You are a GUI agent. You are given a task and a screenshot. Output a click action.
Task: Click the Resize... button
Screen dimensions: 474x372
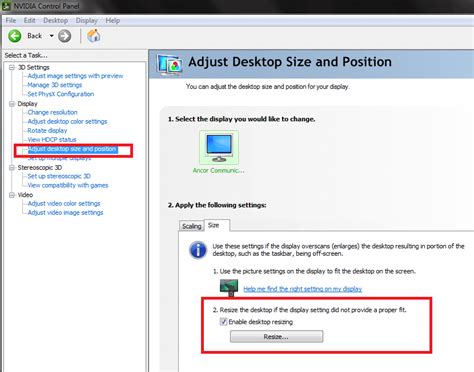pyautogui.click(x=276, y=337)
